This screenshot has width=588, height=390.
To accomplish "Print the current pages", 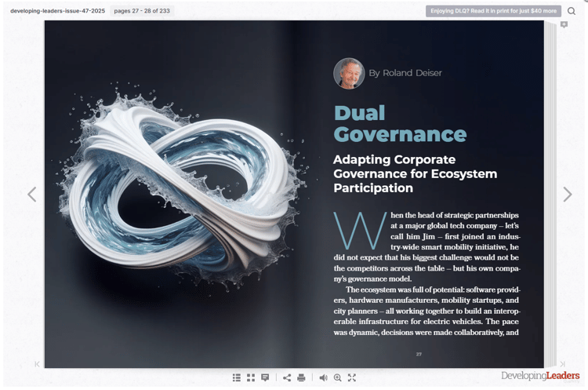I will click(301, 377).
